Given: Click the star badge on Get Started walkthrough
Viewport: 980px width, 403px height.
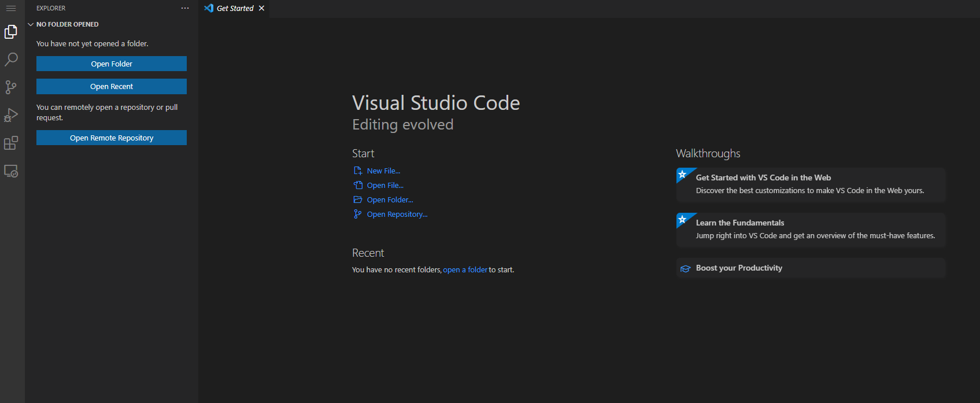Looking at the screenshot, I should click(x=682, y=174).
